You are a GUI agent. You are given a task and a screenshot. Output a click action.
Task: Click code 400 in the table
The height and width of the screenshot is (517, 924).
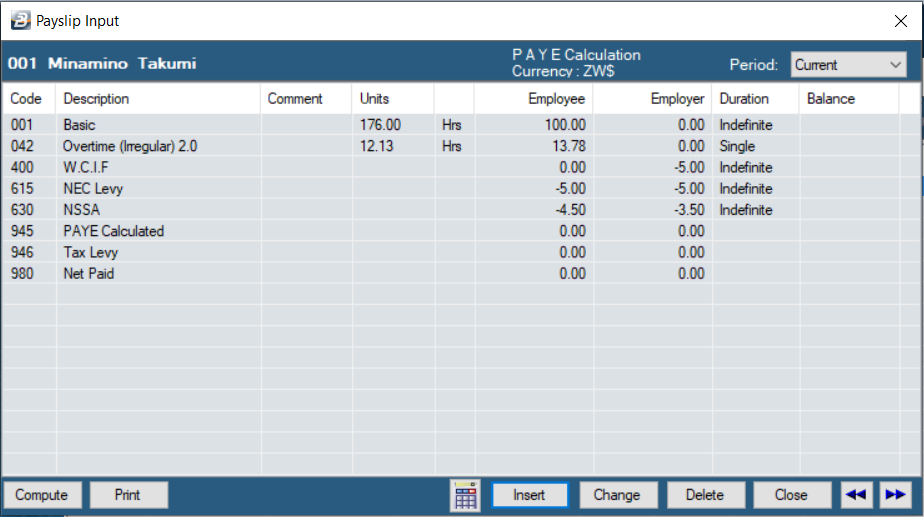point(22,167)
